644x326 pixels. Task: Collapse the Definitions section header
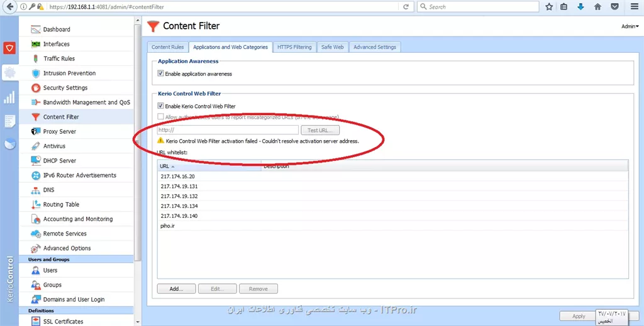tap(76, 310)
